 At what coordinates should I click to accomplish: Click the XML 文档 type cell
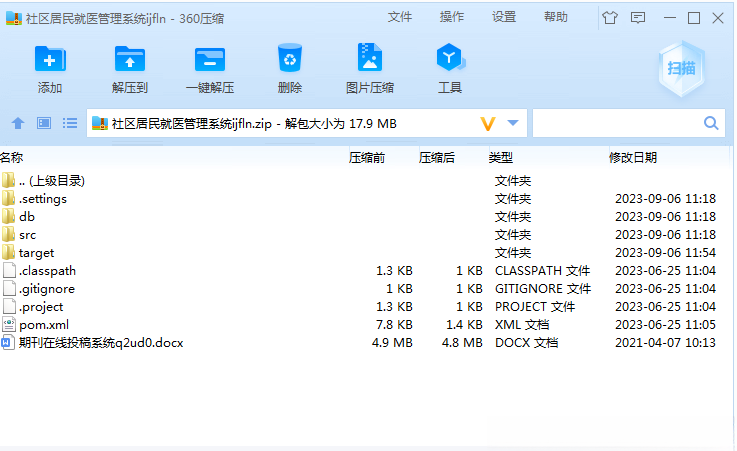522,325
